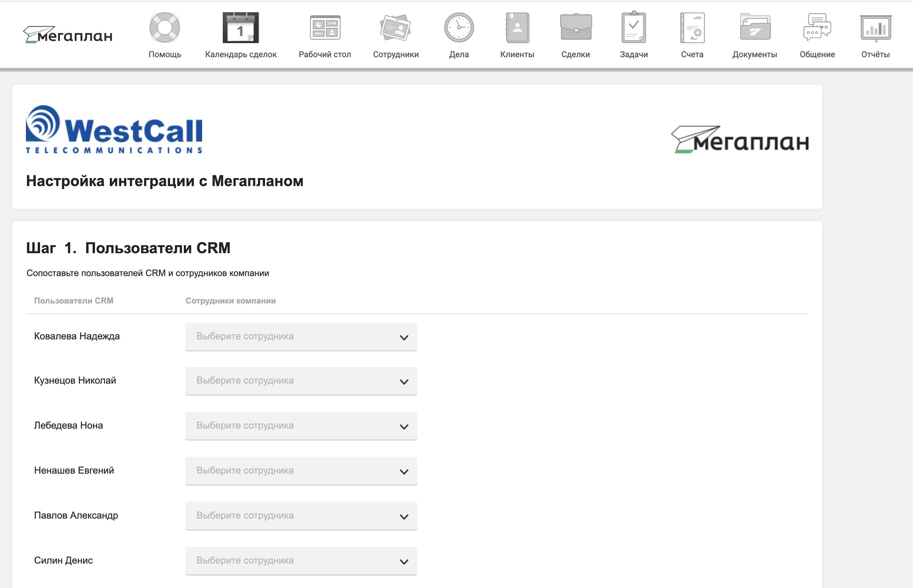Open the Счета invoice icon
The width and height of the screenshot is (913, 588).
click(692, 27)
